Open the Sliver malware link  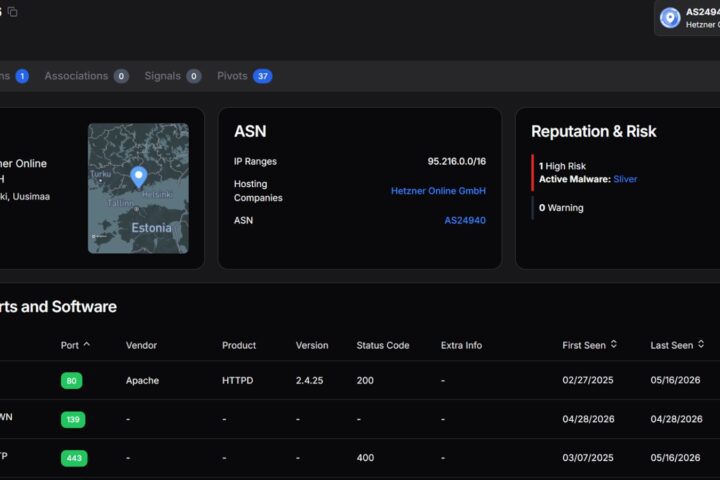tap(625, 179)
